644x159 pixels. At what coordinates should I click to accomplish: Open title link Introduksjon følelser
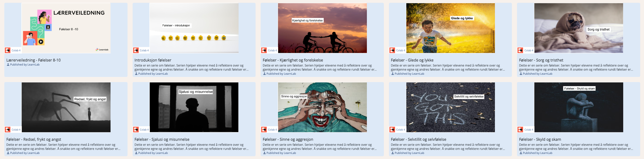tap(153, 60)
